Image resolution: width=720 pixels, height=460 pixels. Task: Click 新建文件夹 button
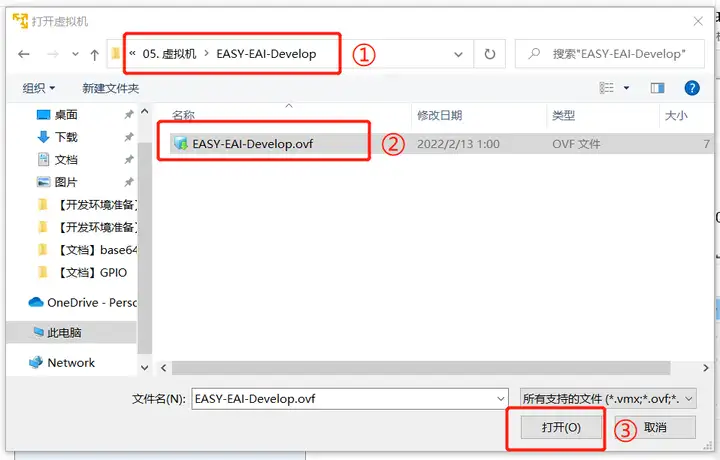(110, 88)
